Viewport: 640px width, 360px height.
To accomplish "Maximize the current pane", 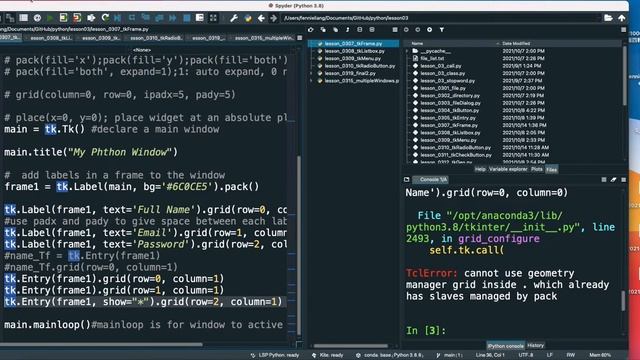I will [200, 18].
